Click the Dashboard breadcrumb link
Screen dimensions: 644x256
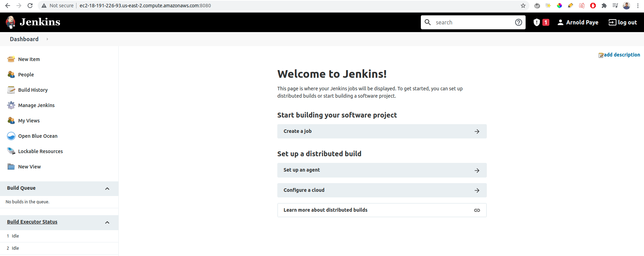(24, 39)
